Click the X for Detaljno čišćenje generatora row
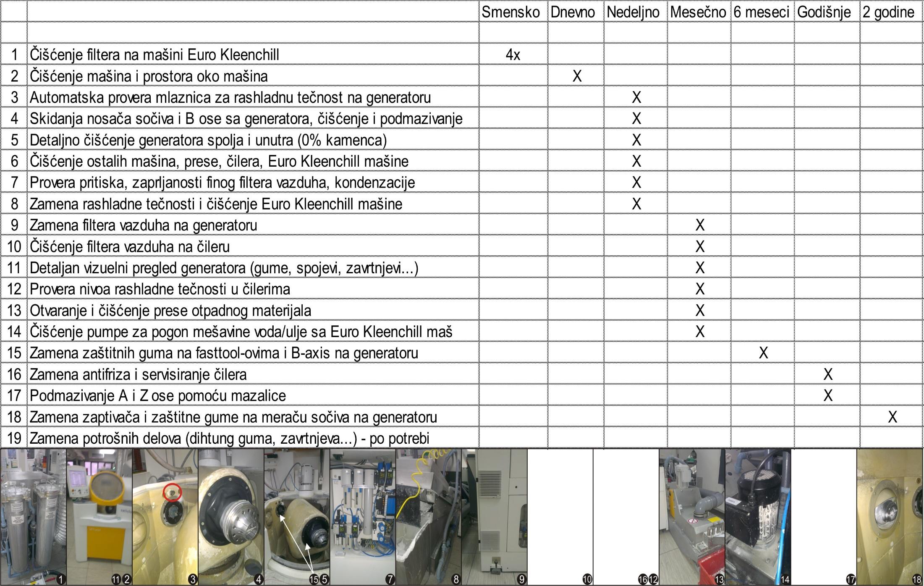 tap(636, 140)
